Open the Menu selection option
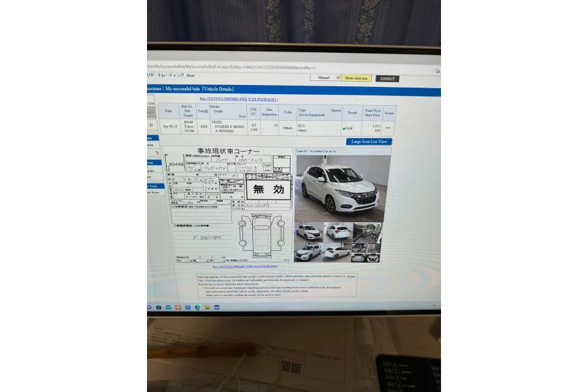588x392 pixels. coord(356,77)
